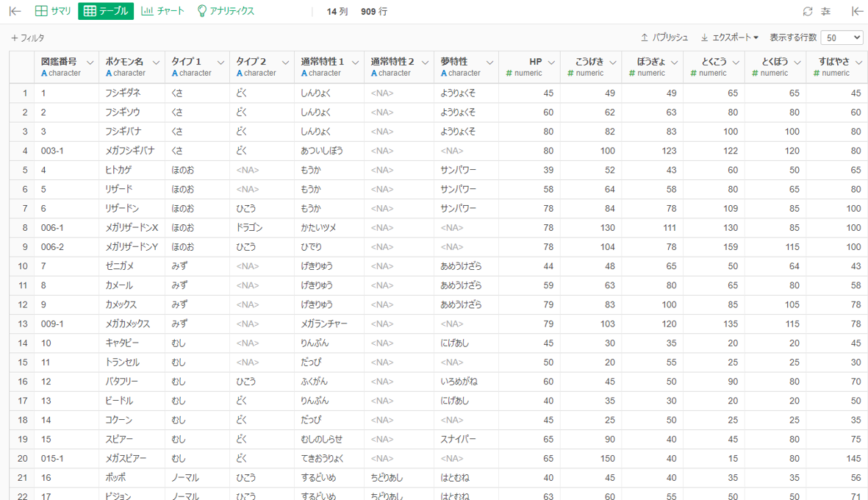
Task: Select the メガカメックス cell
Action: click(132, 324)
